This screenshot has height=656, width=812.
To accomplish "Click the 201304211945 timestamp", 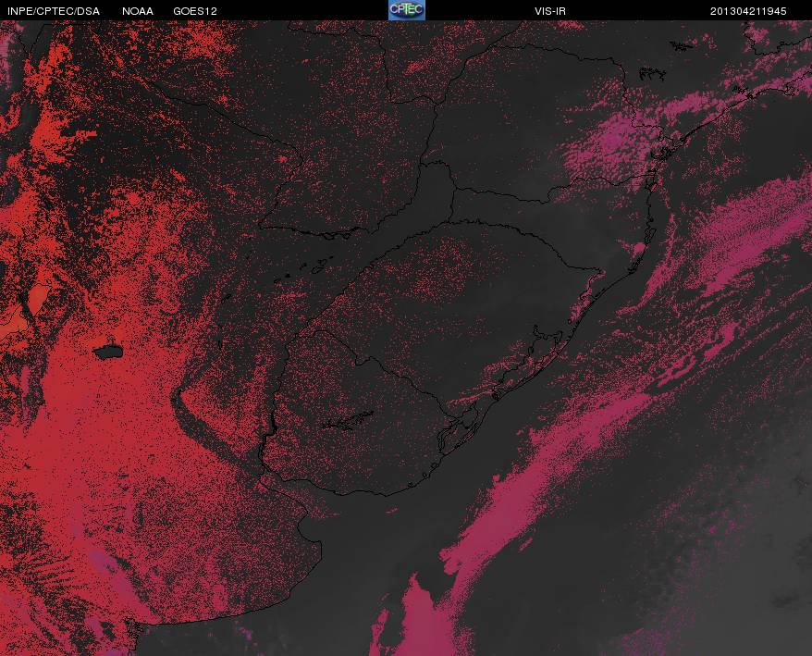I will [x=748, y=11].
